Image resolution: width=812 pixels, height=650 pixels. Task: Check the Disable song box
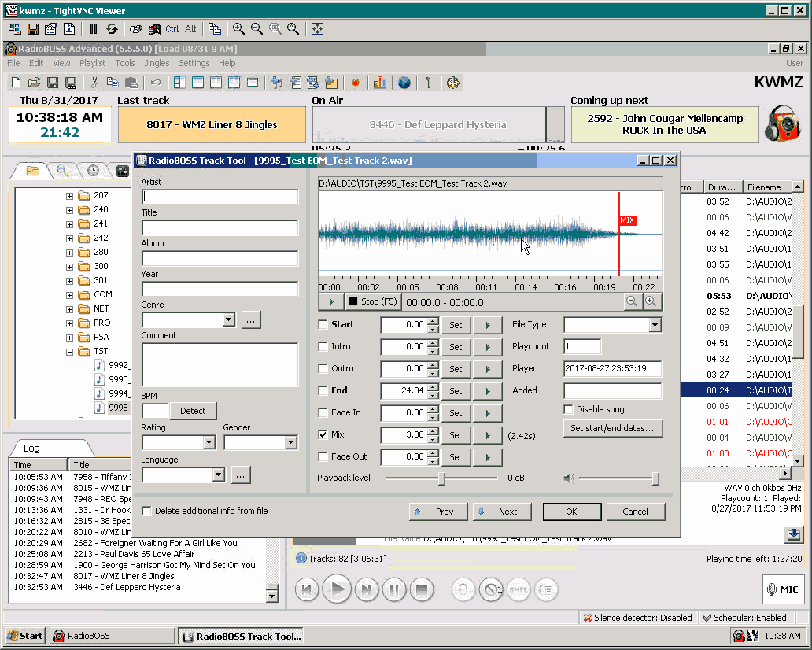(568, 410)
